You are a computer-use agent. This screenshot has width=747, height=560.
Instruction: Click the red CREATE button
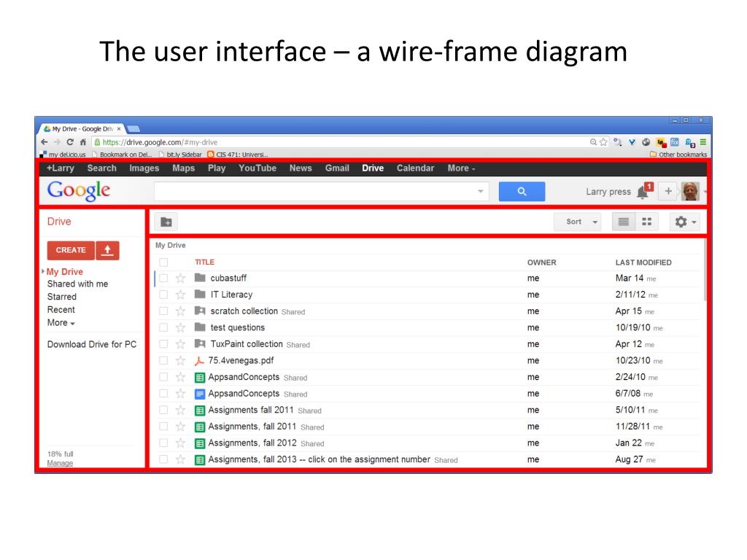(x=71, y=251)
